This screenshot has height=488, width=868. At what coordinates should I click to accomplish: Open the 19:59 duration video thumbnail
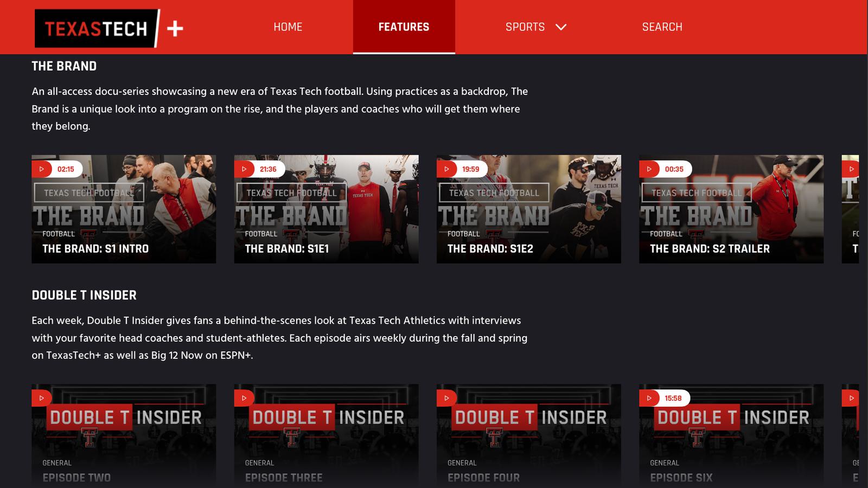[529, 209]
